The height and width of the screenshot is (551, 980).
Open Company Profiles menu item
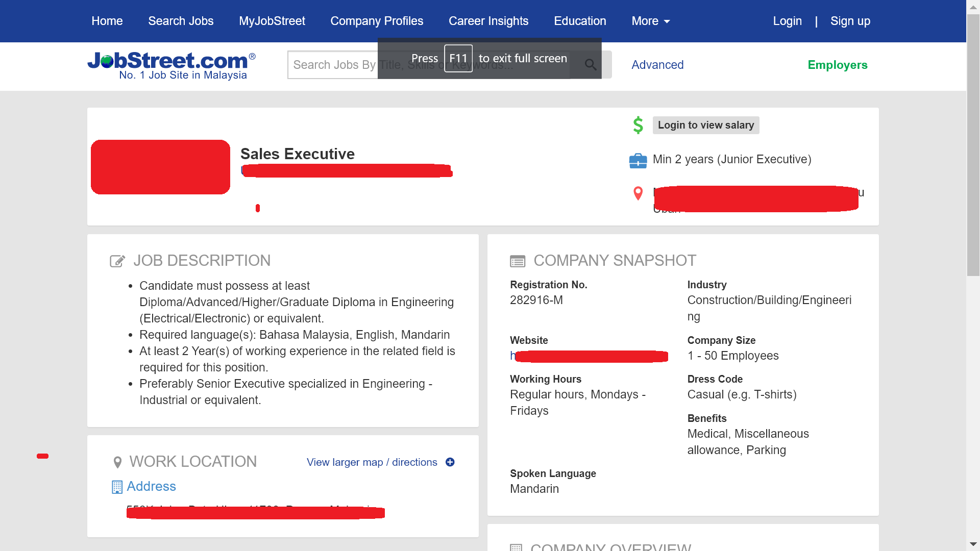[x=377, y=21]
